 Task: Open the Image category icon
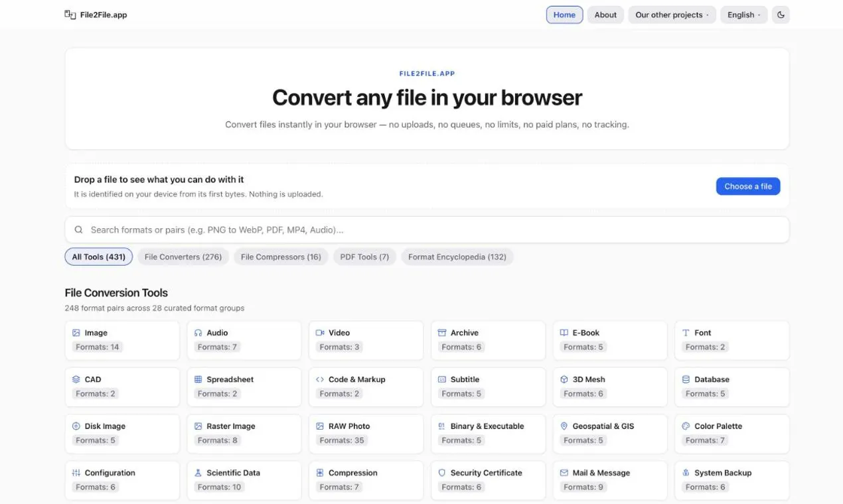pyautogui.click(x=76, y=333)
